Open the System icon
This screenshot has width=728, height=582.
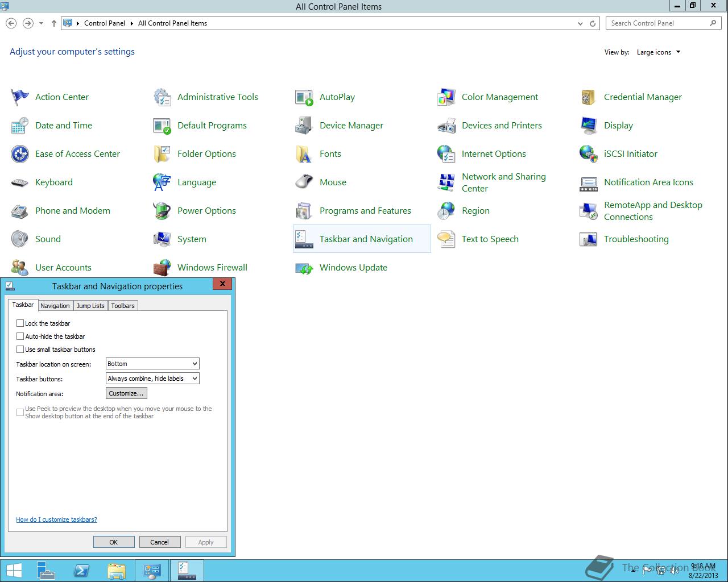pyautogui.click(x=162, y=239)
